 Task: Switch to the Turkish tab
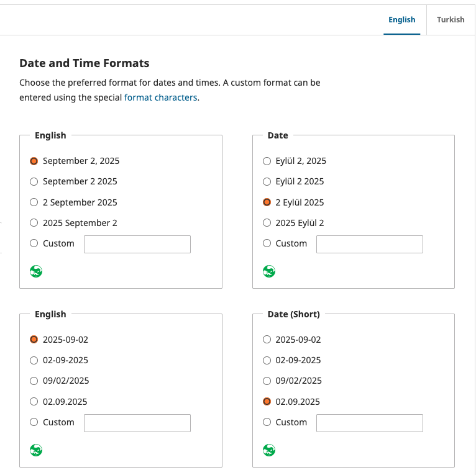coord(451,20)
